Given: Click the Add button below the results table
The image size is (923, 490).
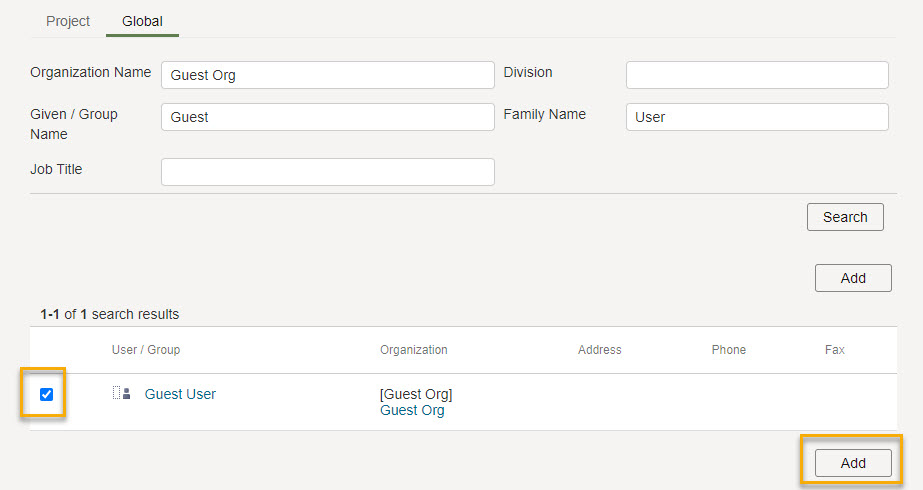Looking at the screenshot, I should pyautogui.click(x=852, y=463).
